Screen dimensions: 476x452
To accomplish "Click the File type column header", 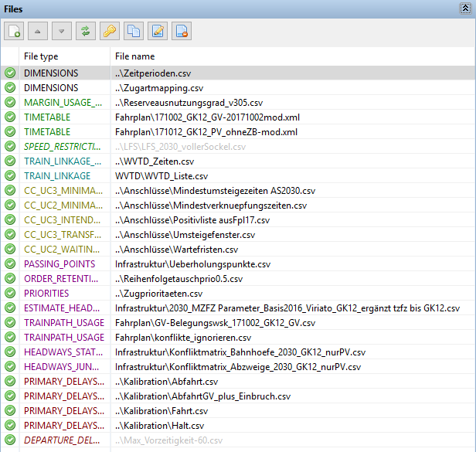I will click(x=41, y=56).
